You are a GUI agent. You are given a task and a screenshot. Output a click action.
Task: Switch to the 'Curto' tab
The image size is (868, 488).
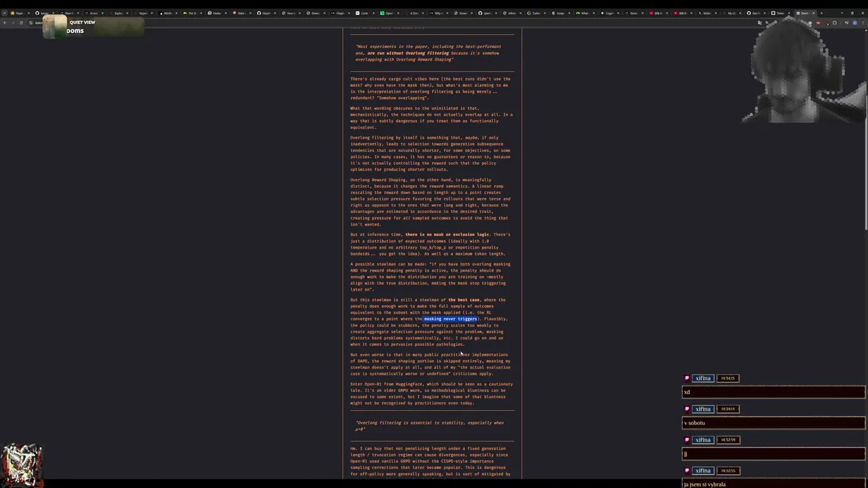[x=364, y=13]
